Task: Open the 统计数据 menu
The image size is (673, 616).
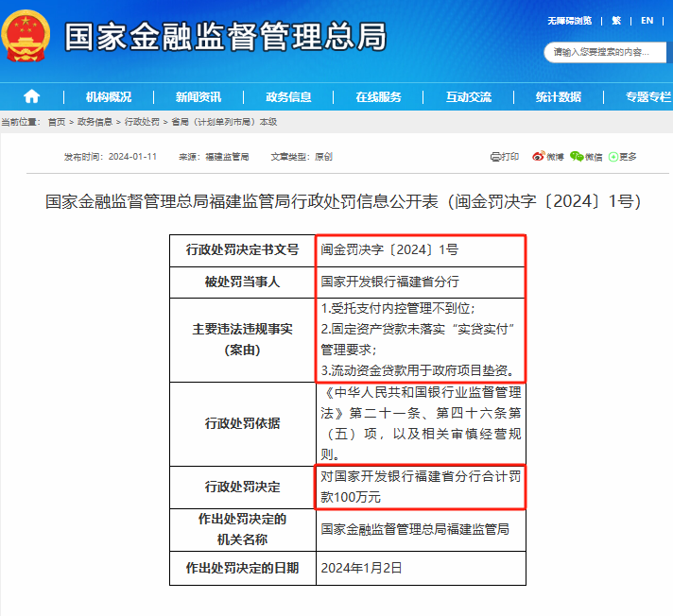Action: (559, 96)
